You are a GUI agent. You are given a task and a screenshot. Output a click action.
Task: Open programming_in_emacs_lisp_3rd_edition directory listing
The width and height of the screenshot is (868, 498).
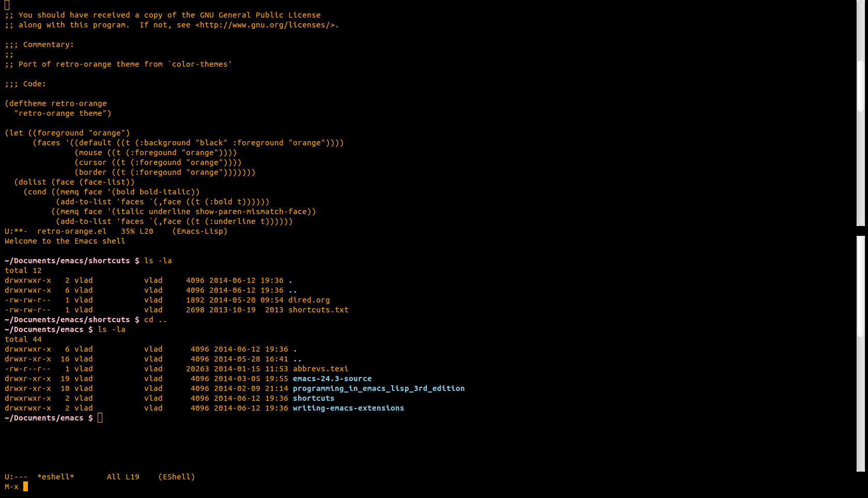(379, 388)
